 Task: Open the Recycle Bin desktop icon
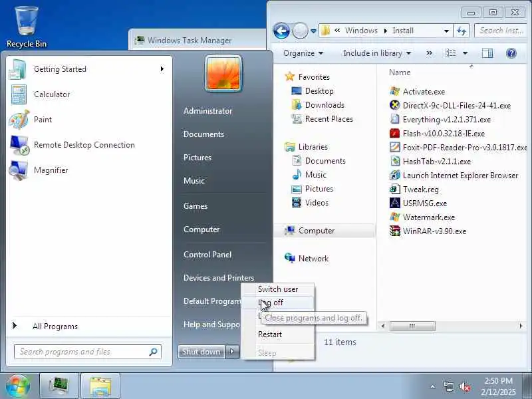[x=27, y=27]
